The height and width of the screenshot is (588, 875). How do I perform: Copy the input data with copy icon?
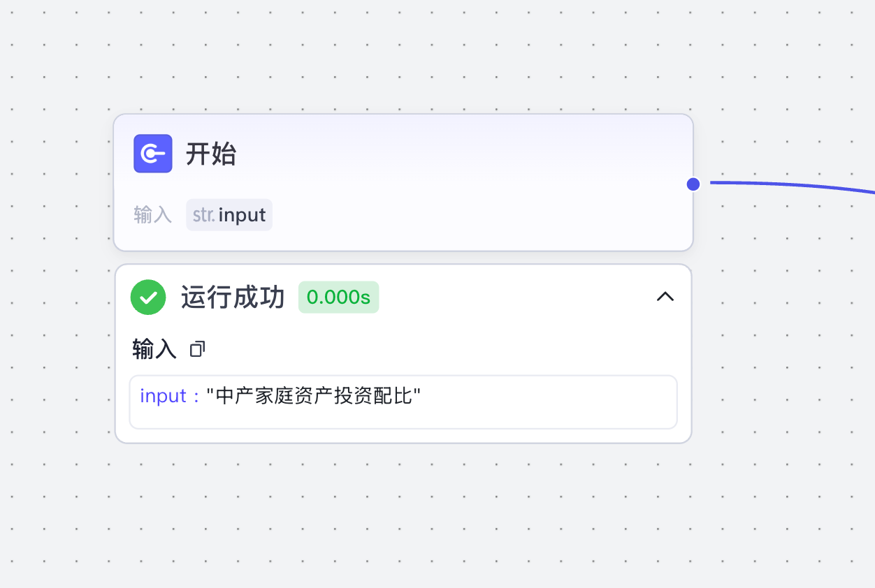[x=197, y=349]
